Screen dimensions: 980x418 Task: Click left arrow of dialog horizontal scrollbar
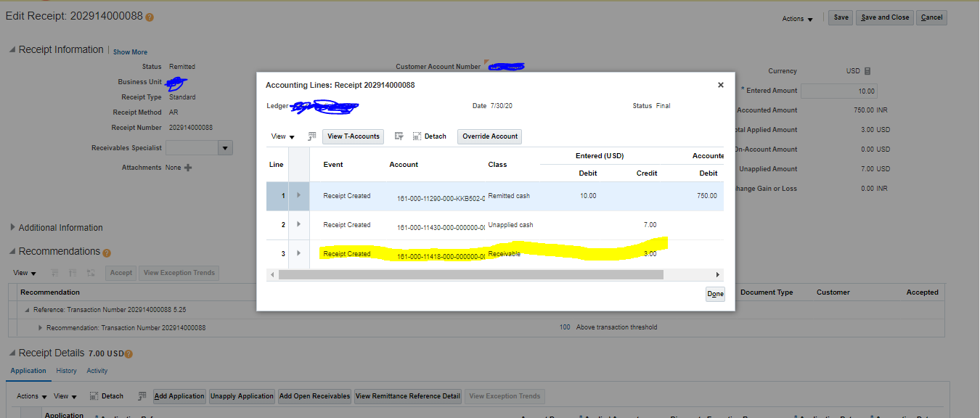click(x=273, y=275)
